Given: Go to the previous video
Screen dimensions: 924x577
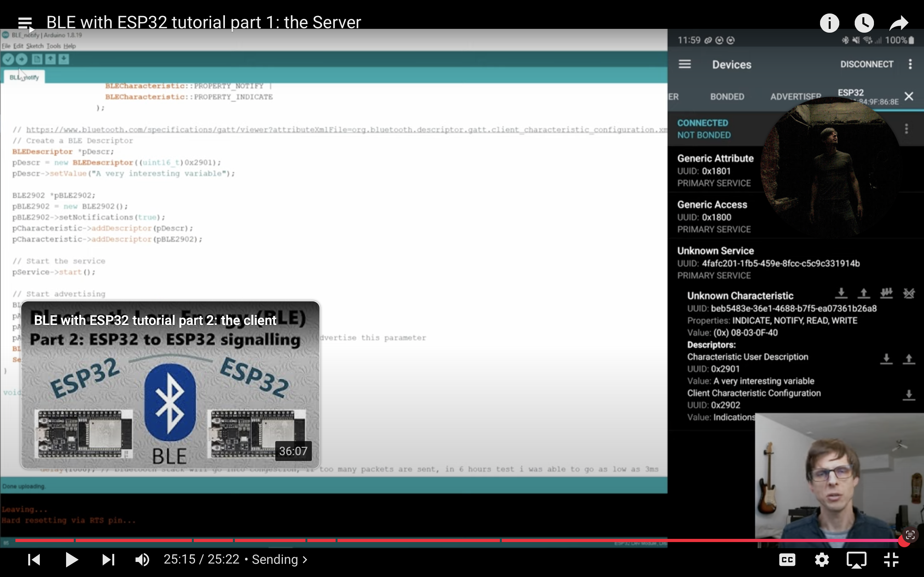Looking at the screenshot, I should click(34, 560).
